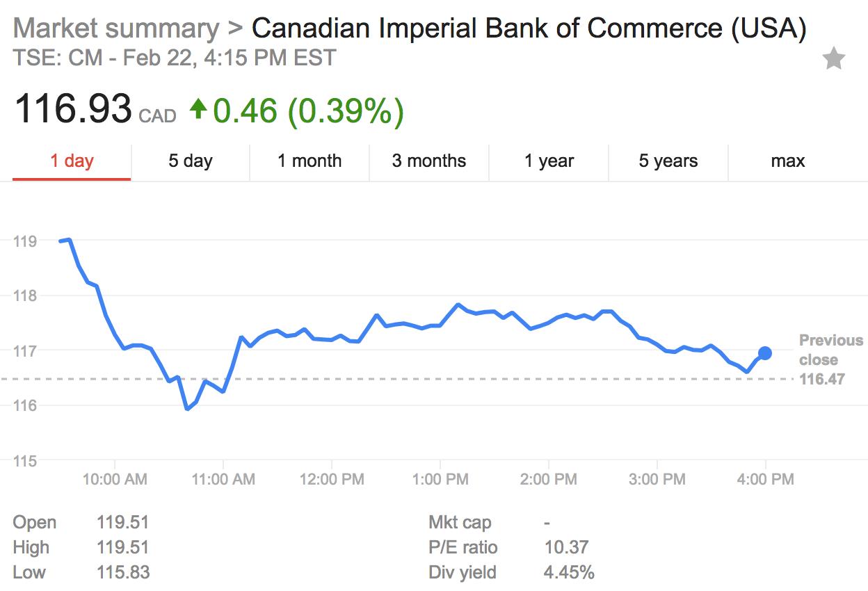Click the blue current price dot on chart

[x=765, y=353]
